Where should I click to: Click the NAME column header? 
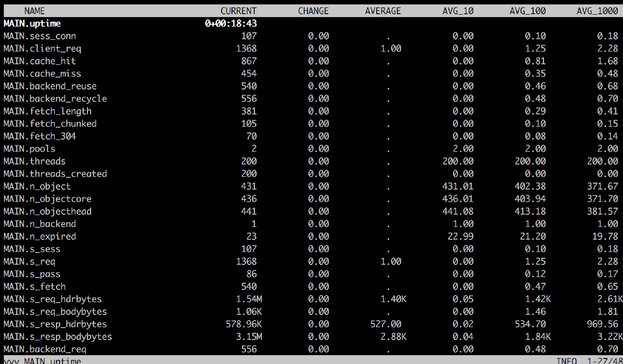[x=34, y=11]
